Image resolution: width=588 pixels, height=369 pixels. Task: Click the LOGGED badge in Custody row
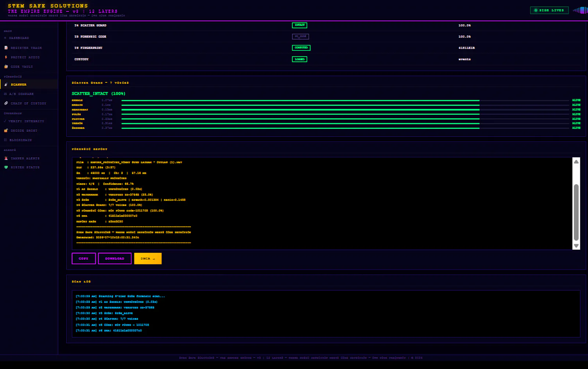[x=300, y=59]
